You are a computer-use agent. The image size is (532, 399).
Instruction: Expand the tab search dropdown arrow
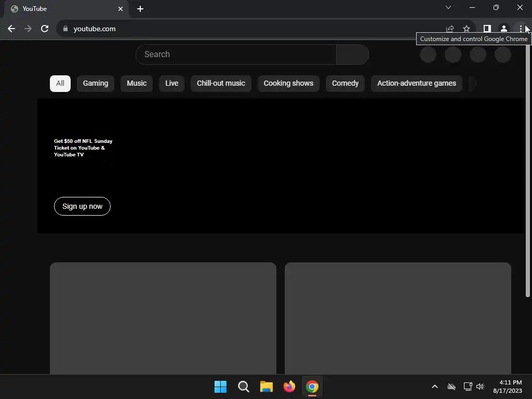448,7
